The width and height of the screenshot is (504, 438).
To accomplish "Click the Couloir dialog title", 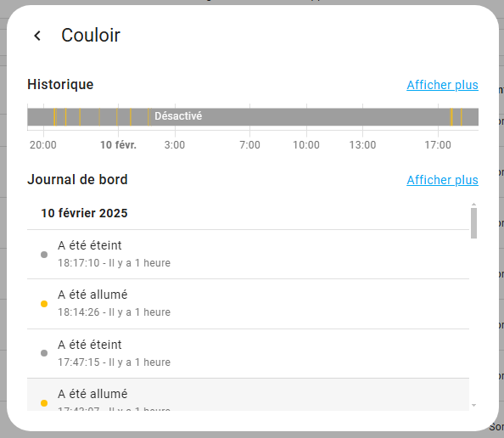I will click(x=91, y=35).
